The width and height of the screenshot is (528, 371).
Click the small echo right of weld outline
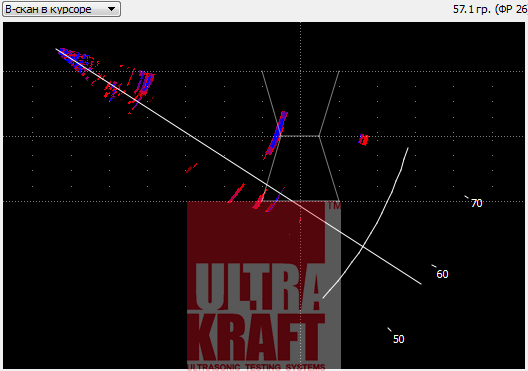point(363,139)
